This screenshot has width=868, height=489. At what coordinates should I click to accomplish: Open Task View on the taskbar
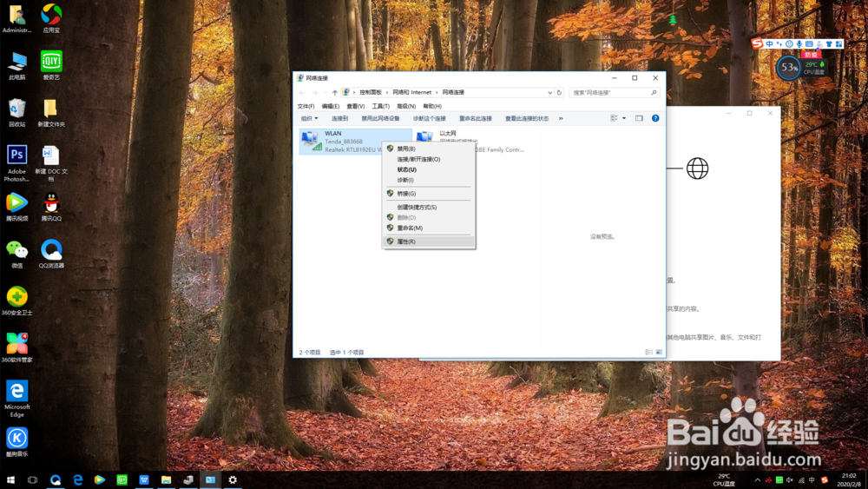point(33,479)
